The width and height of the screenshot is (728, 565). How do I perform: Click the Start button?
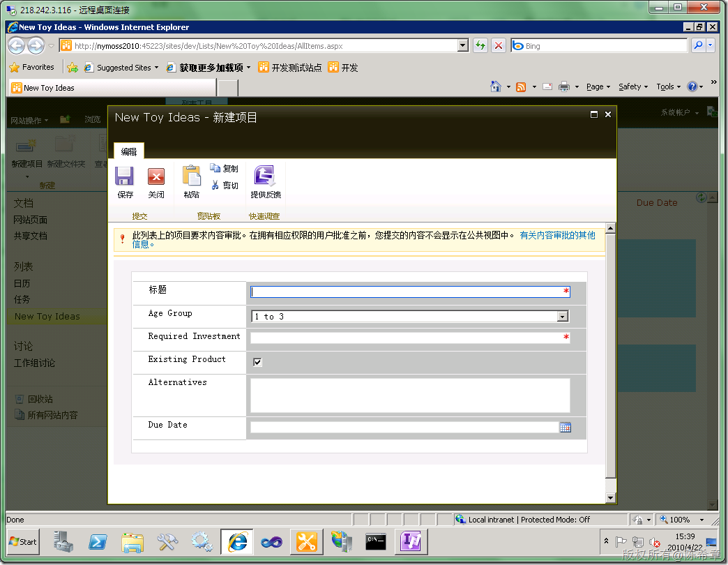(x=23, y=542)
